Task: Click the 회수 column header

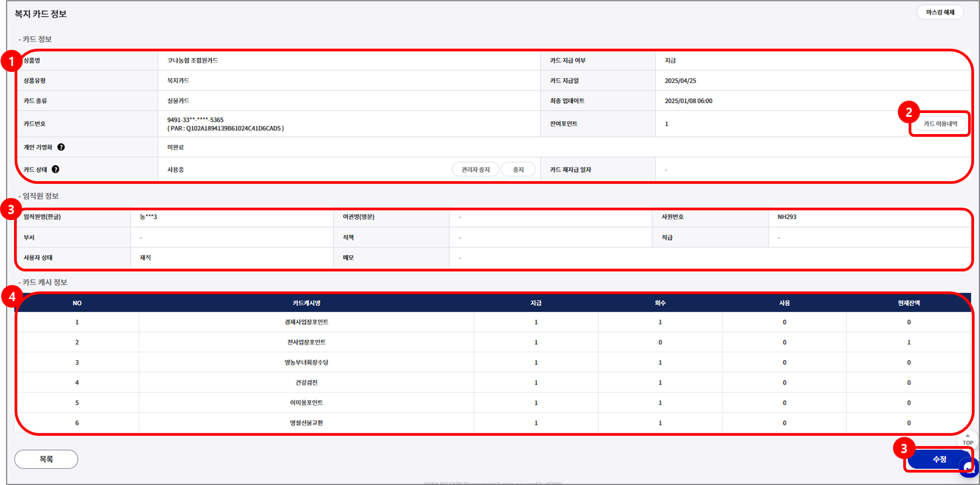Action: pyautogui.click(x=660, y=303)
